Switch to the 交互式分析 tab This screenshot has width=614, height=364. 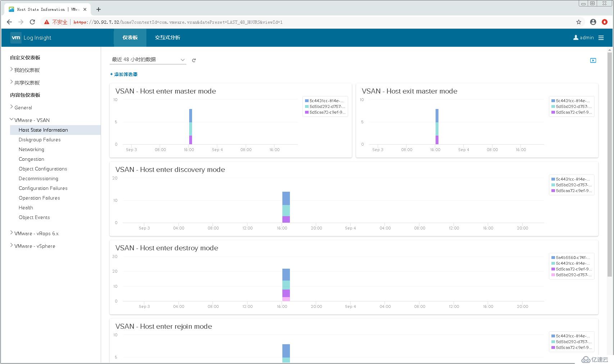click(168, 37)
